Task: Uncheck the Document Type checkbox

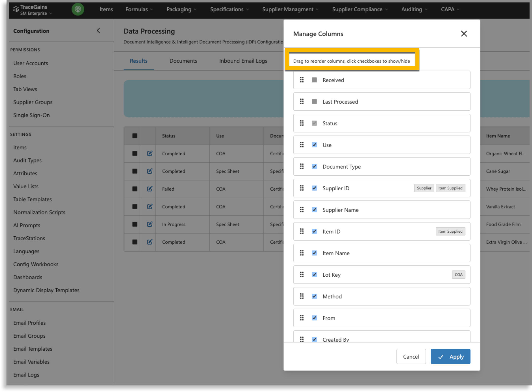Action: [x=314, y=166]
